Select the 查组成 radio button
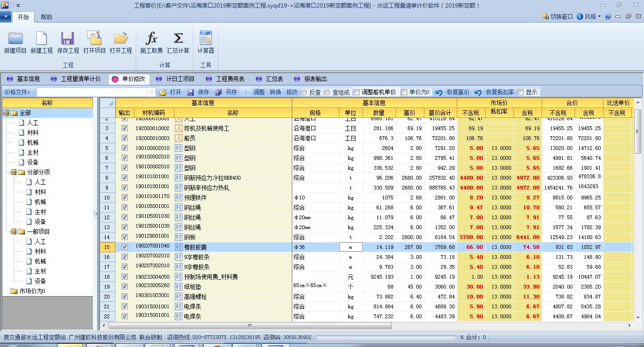The image size is (644, 347). (x=327, y=92)
